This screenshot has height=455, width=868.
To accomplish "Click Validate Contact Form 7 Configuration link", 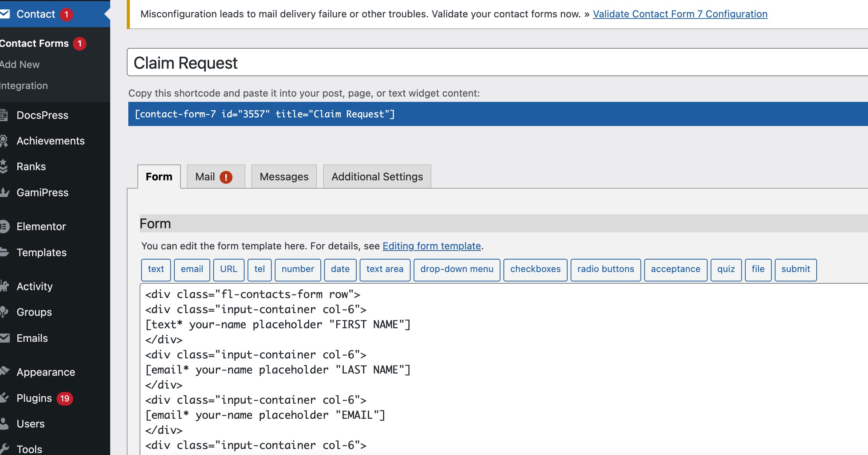I will coord(680,12).
